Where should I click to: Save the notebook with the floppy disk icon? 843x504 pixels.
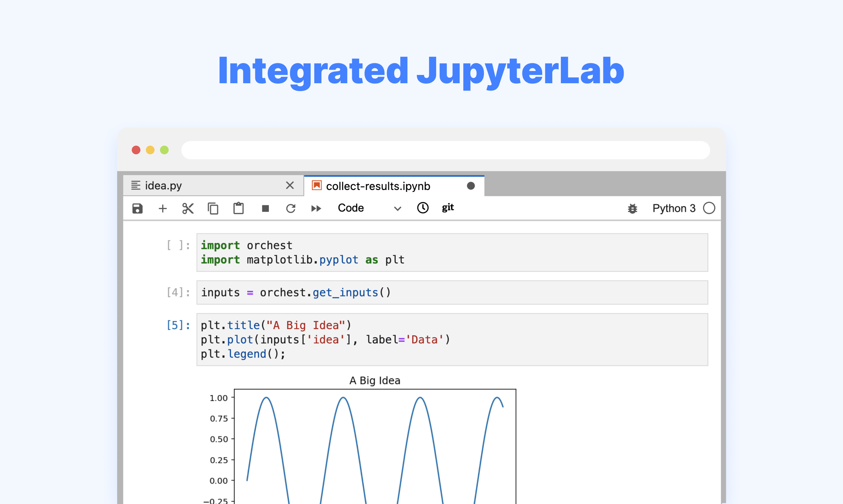tap(137, 208)
